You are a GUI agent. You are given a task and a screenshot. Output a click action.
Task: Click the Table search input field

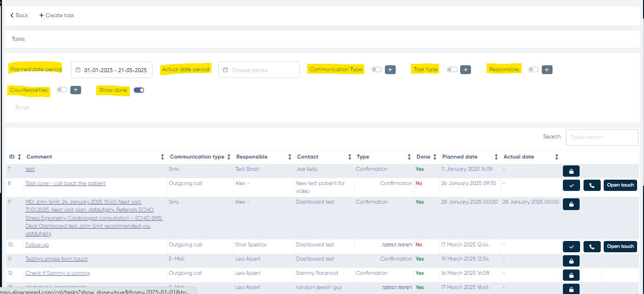pos(602,137)
